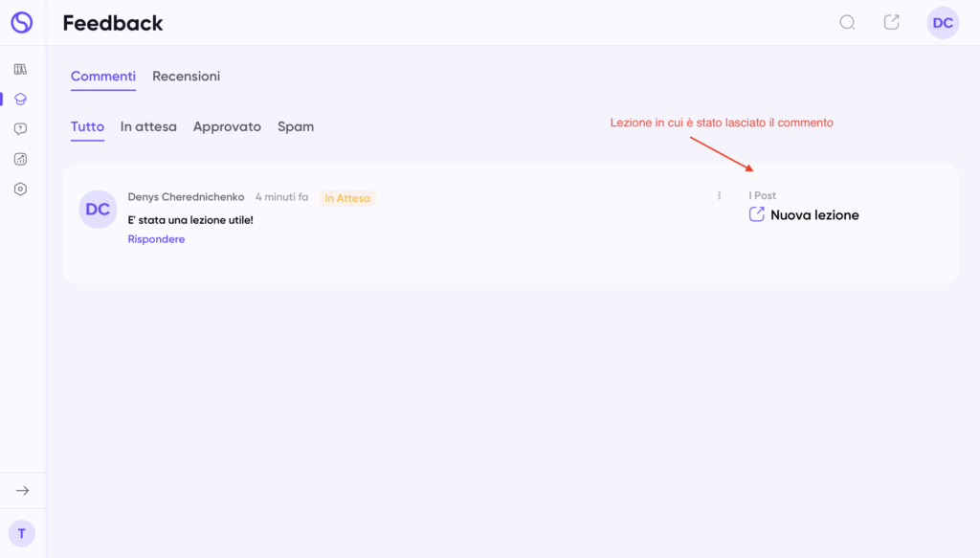Image resolution: width=980 pixels, height=558 pixels.
Task: Click the Rispondere link under the comment
Action: pyautogui.click(x=156, y=239)
